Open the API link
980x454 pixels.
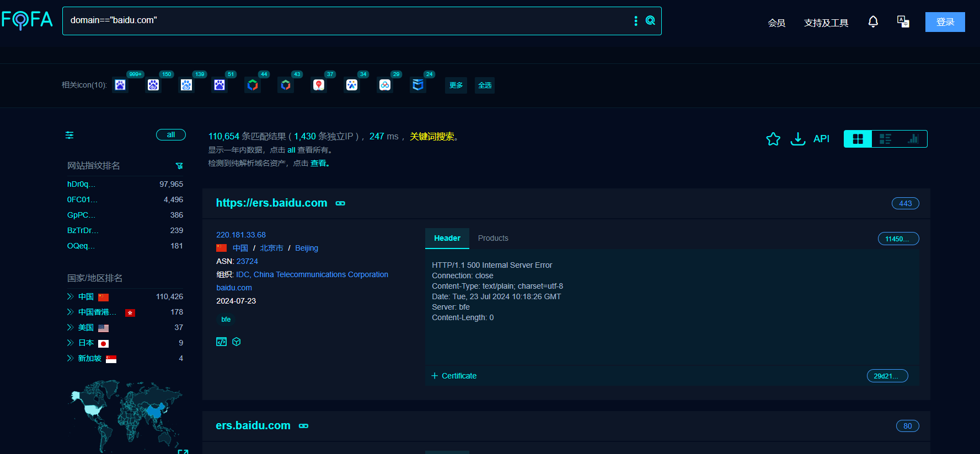(821, 139)
